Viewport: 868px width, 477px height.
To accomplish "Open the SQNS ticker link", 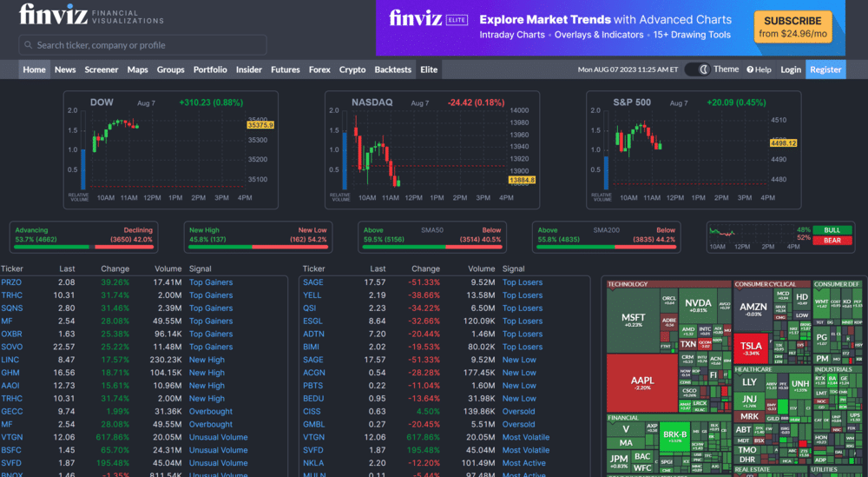I will click(11, 308).
